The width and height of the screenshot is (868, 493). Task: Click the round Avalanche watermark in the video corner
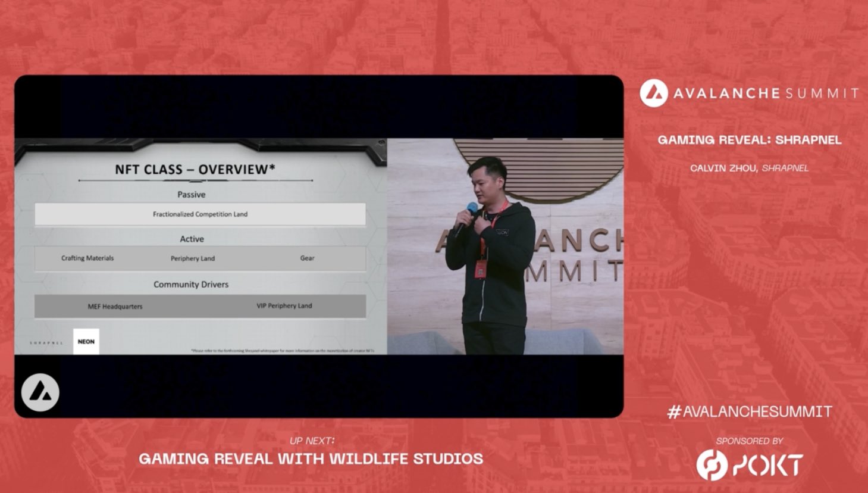pos(40,393)
